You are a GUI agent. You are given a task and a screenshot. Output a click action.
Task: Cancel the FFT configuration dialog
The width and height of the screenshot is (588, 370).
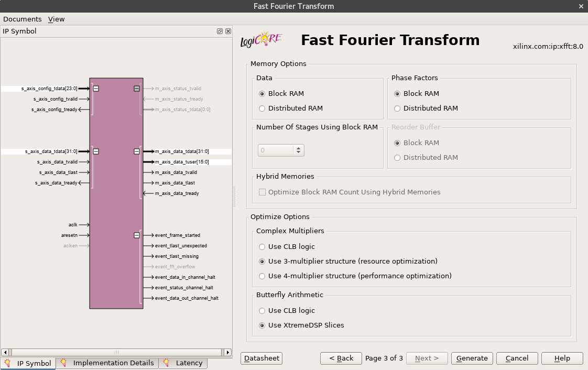[517, 358]
